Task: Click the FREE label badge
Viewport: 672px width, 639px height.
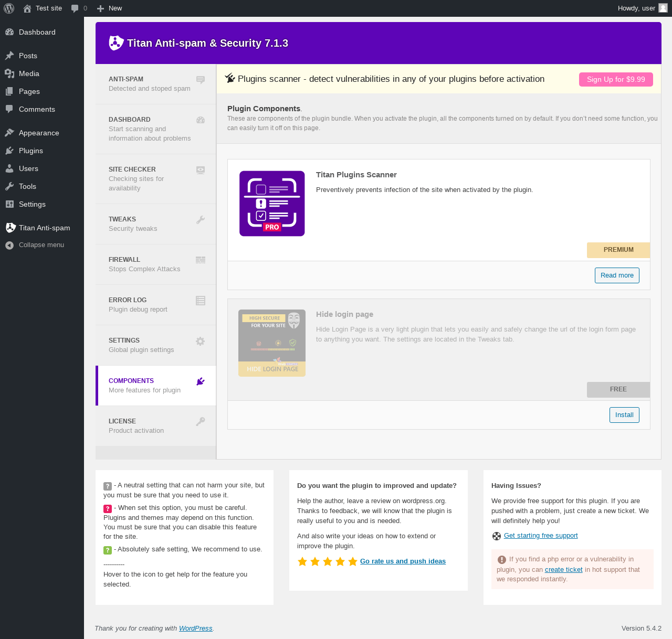Action: [x=618, y=390]
